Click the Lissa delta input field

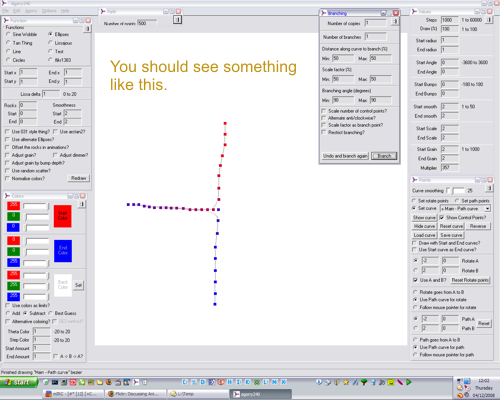pos(51,94)
